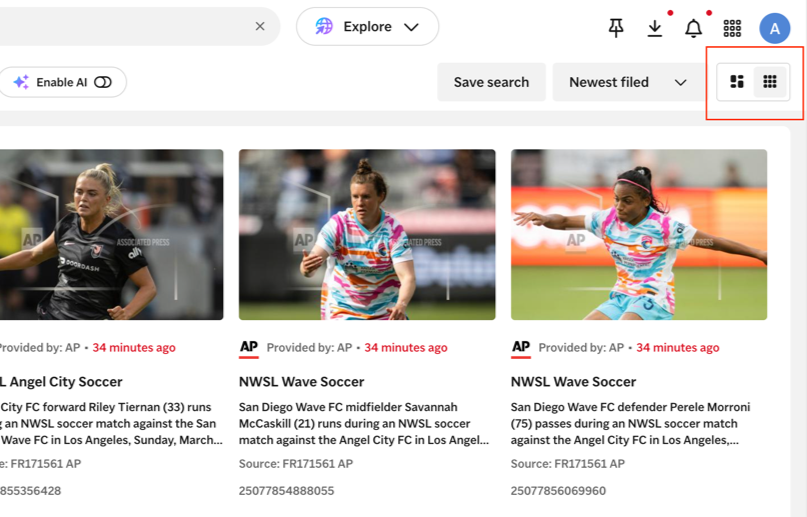This screenshot has width=807, height=517.
Task: Open the apps grid launcher icon
Action: (732, 28)
